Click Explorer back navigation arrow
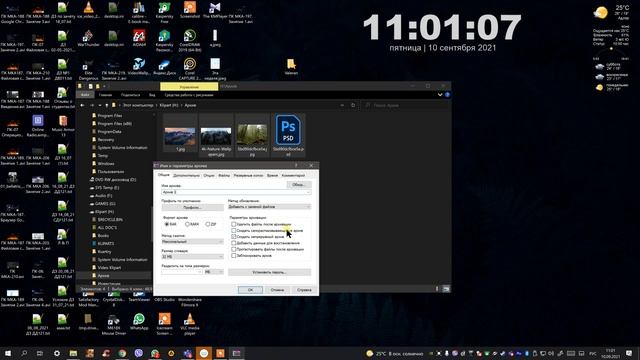This screenshot has height=360, width=640. [82, 105]
